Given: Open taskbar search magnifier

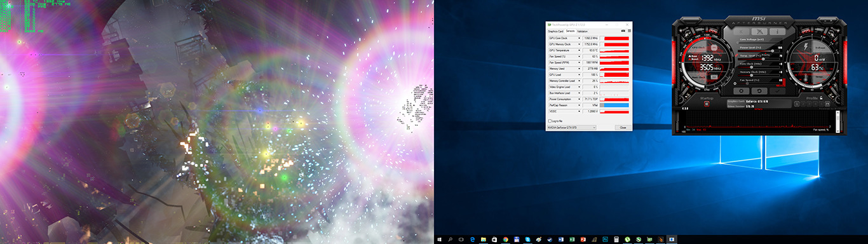Looking at the screenshot, I should point(451,240).
